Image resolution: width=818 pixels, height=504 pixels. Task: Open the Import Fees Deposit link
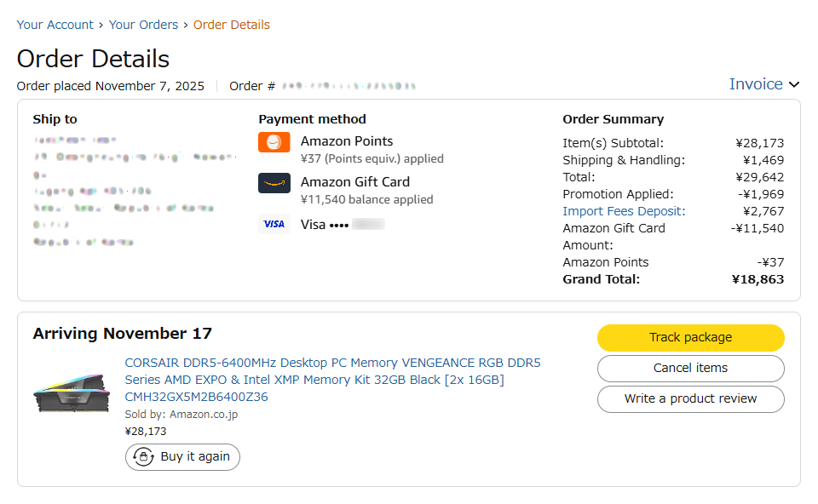coord(624,211)
